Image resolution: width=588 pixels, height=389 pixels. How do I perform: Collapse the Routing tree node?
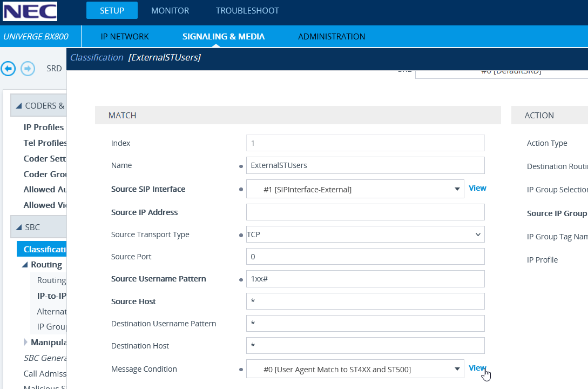[25, 265]
